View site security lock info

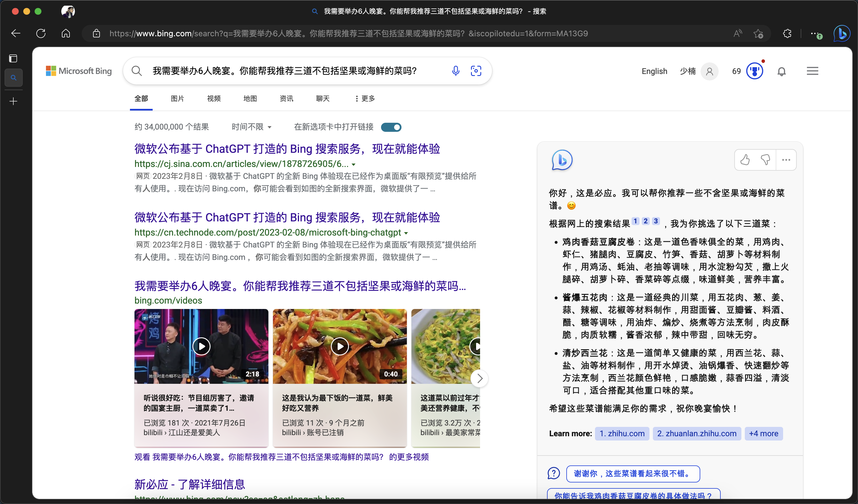point(96,33)
